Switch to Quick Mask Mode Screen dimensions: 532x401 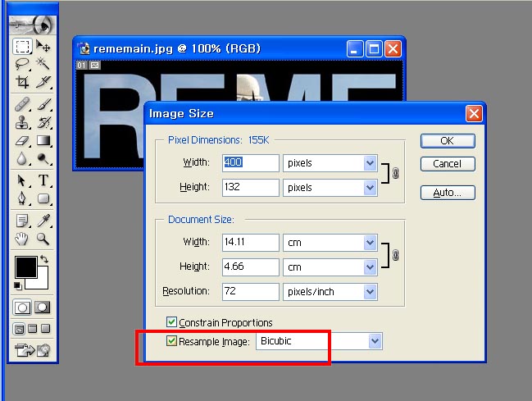43,308
